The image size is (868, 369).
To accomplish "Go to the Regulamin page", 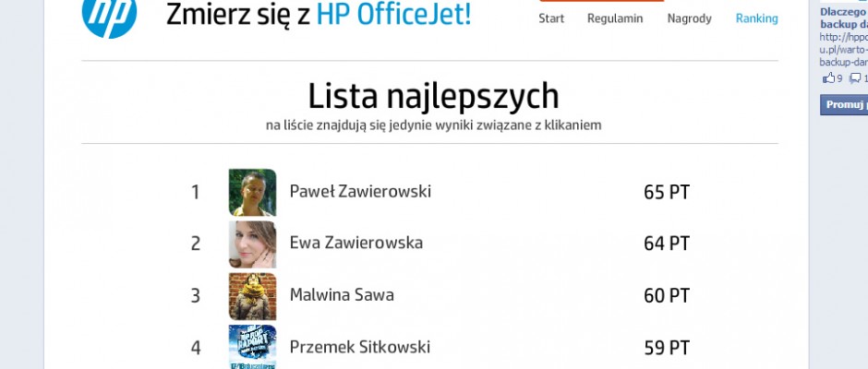I will (615, 18).
